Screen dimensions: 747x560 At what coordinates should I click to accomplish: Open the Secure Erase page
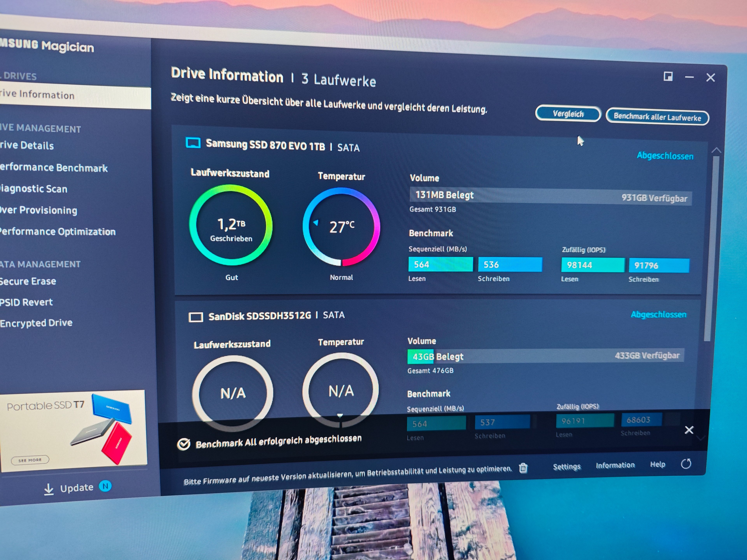[28, 281]
